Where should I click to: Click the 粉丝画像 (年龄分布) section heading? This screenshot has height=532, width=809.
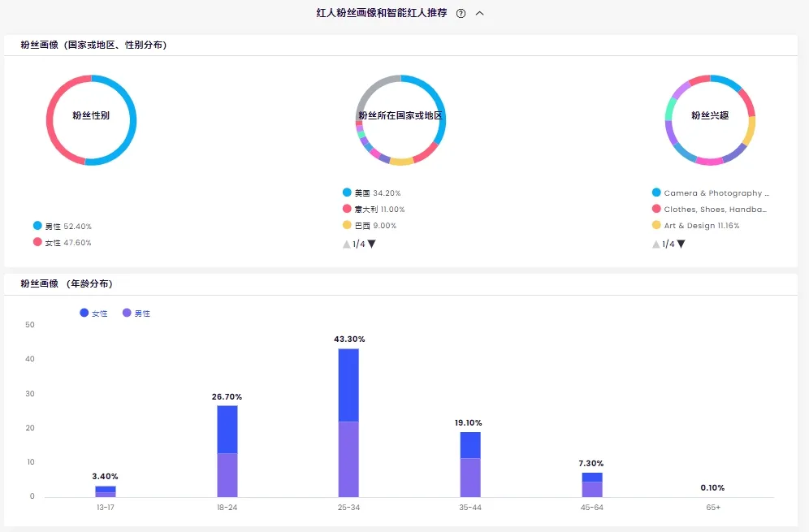[x=67, y=283]
